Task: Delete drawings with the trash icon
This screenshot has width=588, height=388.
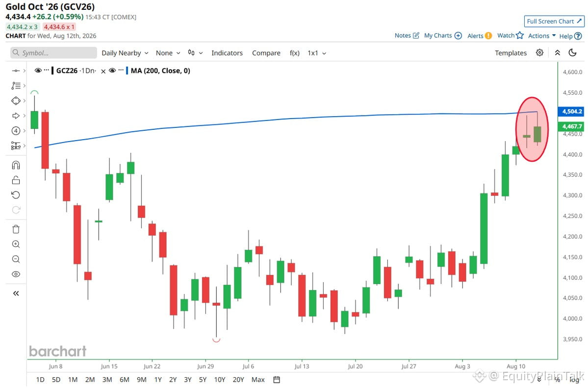Action: pyautogui.click(x=16, y=229)
